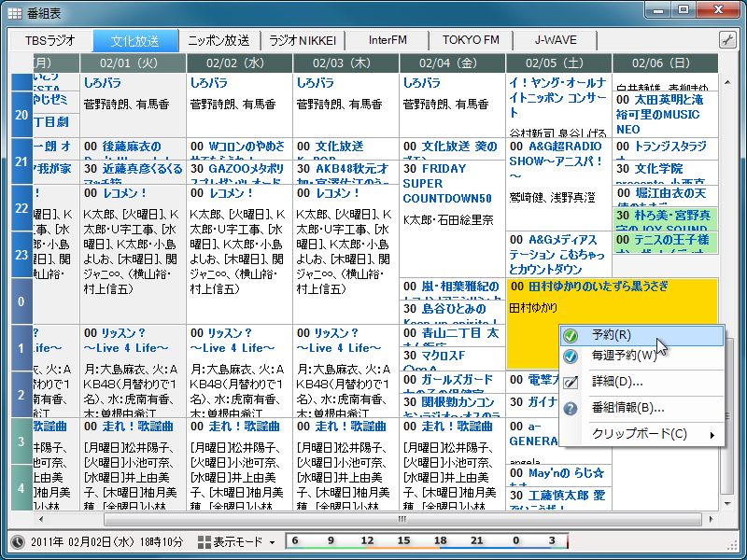Select マクロスF program cell
This screenshot has width=747, height=560.
point(452,359)
